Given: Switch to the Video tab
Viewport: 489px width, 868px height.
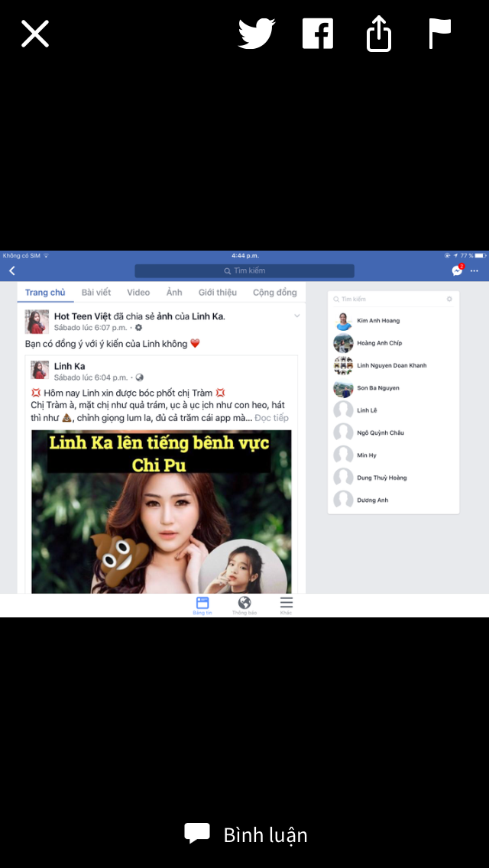Looking at the screenshot, I should tap(138, 293).
